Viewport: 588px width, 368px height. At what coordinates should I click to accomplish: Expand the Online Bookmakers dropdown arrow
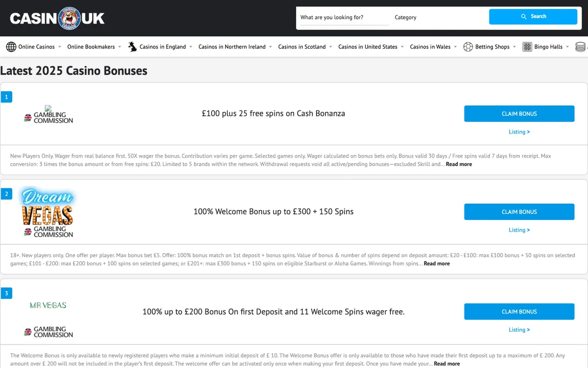click(119, 47)
